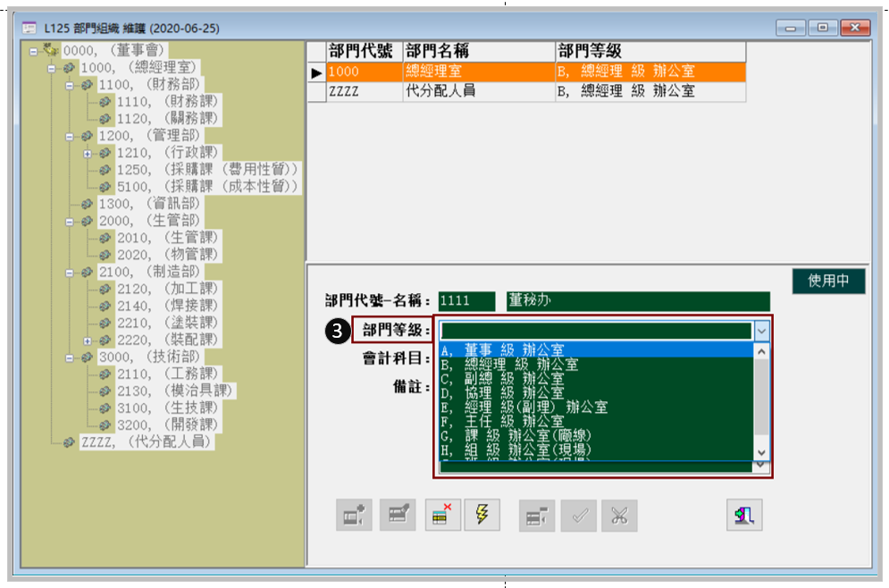Click the node icon beside 2000 生管部
The width and height of the screenshot is (889, 588).
[88, 221]
